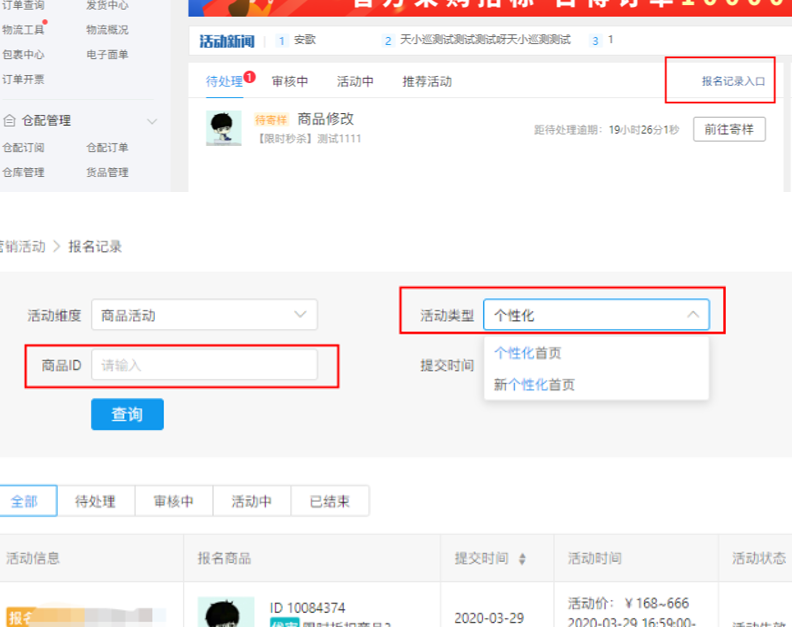Collapse the 仓配管理 section chevron
Image resolution: width=792 pixels, height=628 pixels.
[152, 121]
